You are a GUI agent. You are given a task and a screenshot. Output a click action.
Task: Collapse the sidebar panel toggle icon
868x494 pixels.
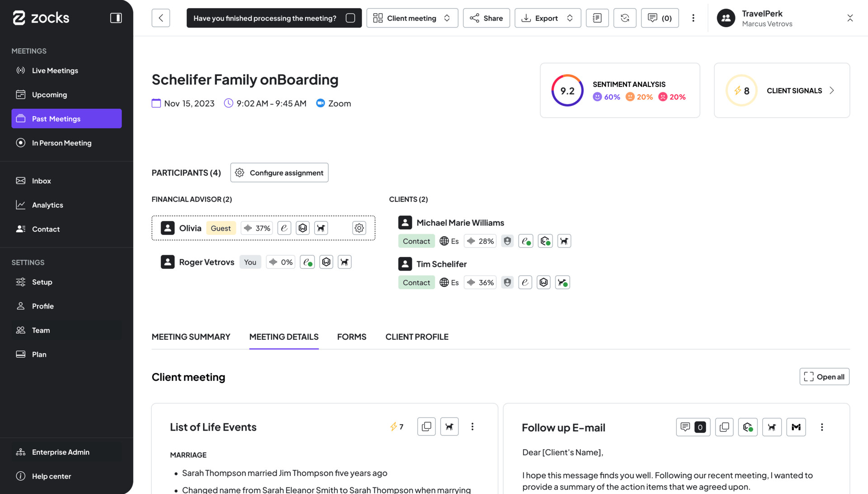click(116, 18)
